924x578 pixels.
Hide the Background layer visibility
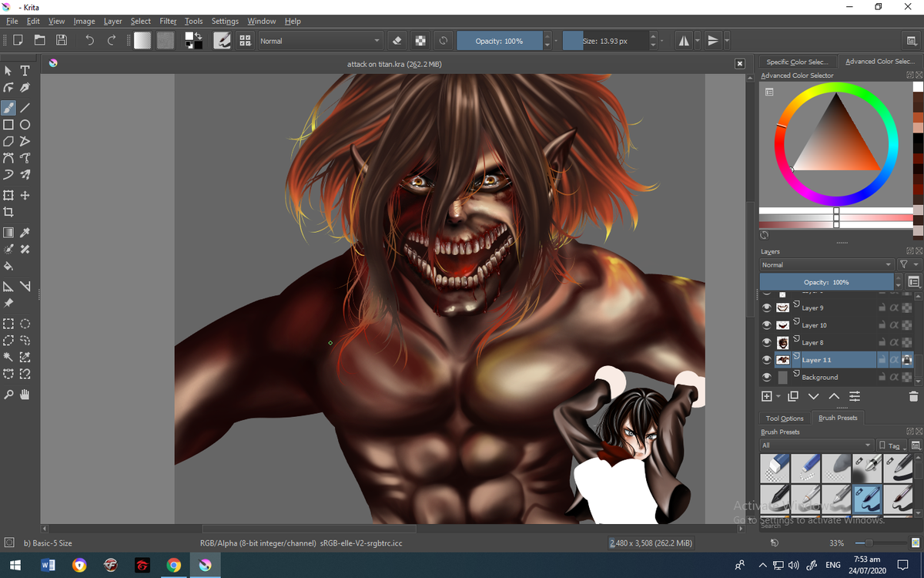[766, 377]
